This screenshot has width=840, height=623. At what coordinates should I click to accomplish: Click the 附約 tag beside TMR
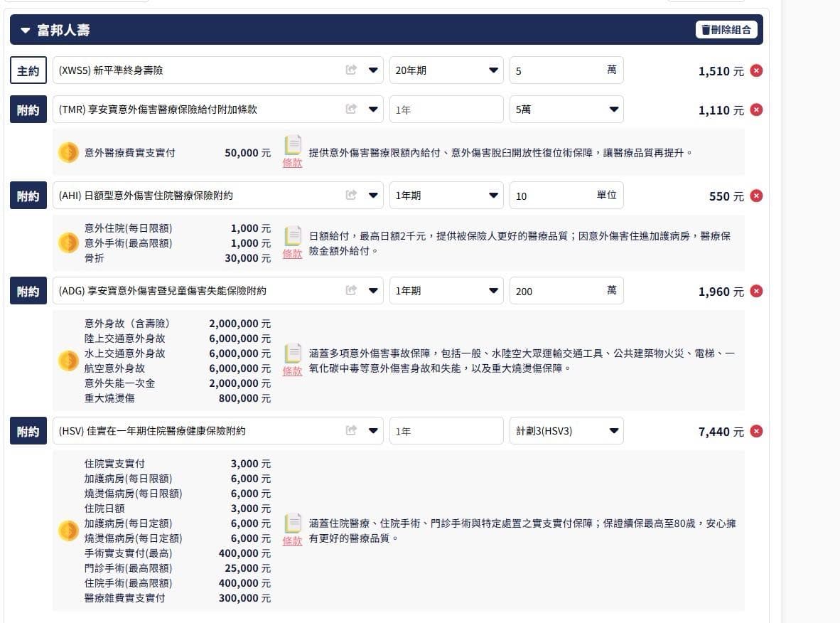(28, 110)
